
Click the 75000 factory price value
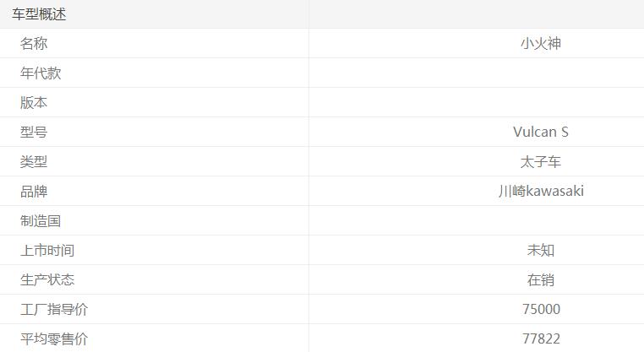541,310
